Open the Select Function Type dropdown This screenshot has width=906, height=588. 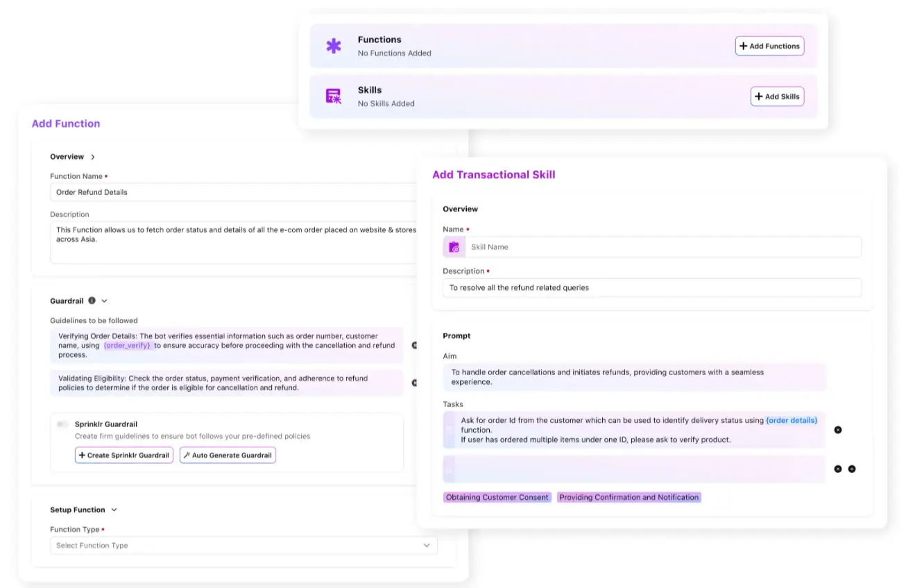point(243,546)
